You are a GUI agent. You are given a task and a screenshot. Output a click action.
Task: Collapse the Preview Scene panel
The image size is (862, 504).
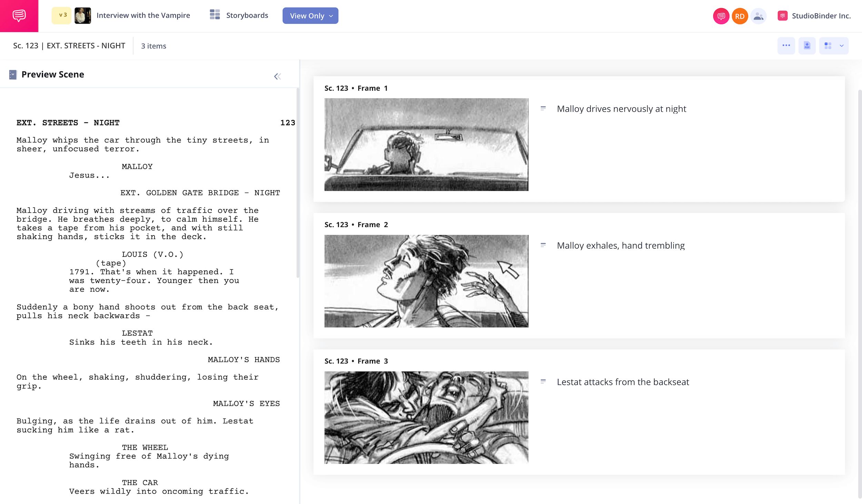coord(277,77)
